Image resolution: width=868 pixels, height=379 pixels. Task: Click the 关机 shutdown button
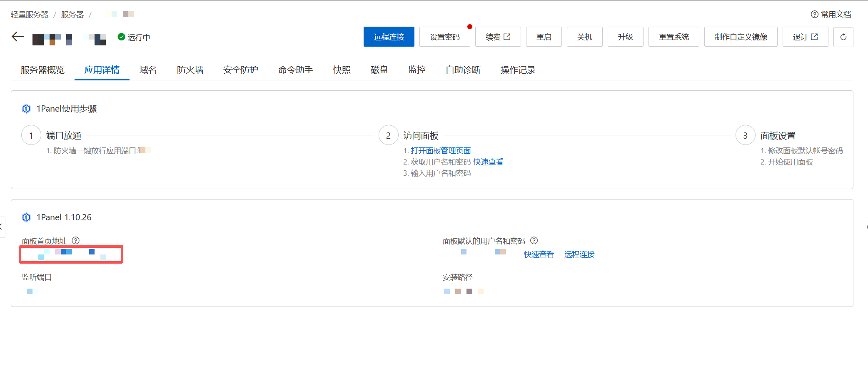584,37
